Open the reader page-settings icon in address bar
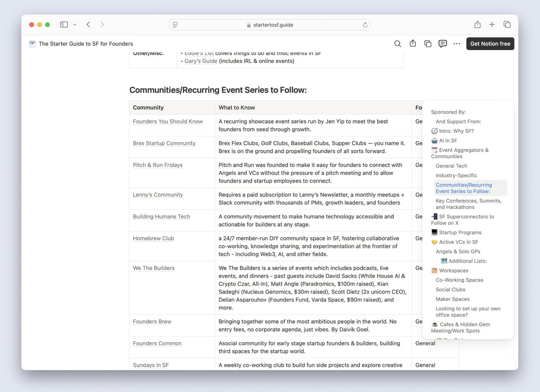Image resolution: width=540 pixels, height=392 pixels. point(175,25)
